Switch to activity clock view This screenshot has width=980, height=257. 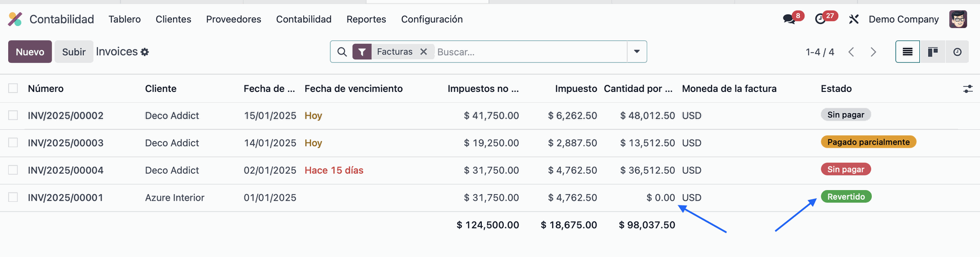click(x=957, y=52)
